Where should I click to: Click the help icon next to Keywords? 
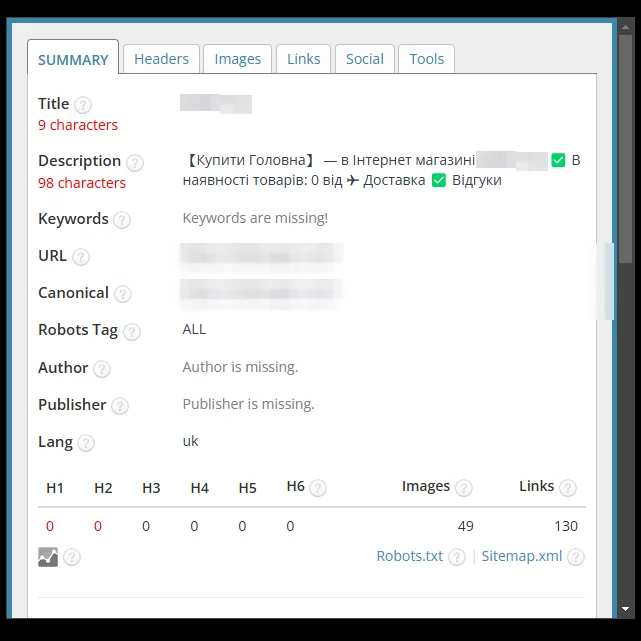coord(122,220)
